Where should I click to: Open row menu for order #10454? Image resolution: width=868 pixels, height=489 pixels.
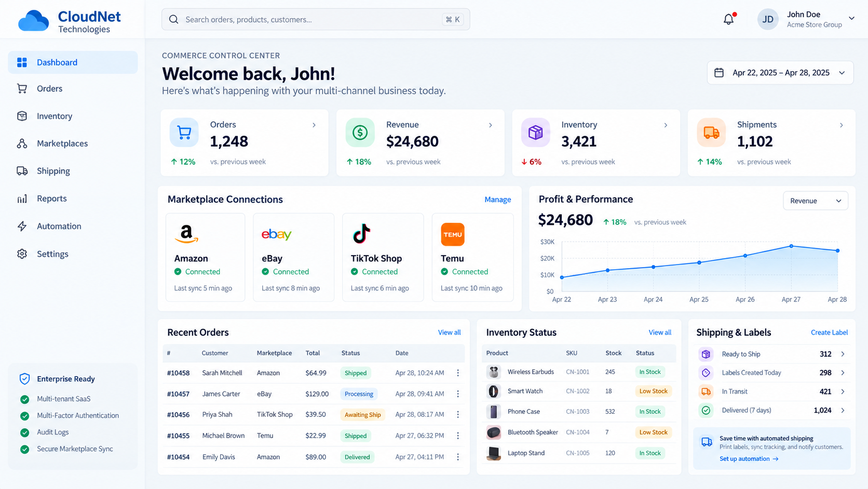click(x=458, y=457)
